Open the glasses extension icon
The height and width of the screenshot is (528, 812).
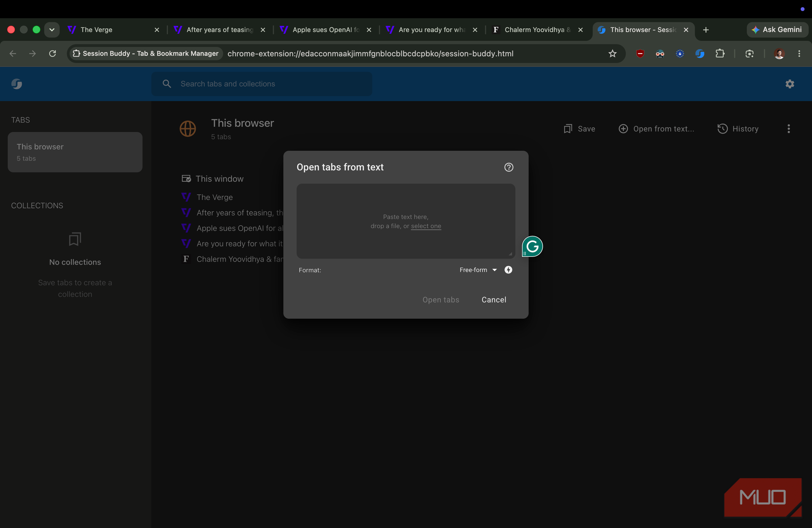(660, 54)
